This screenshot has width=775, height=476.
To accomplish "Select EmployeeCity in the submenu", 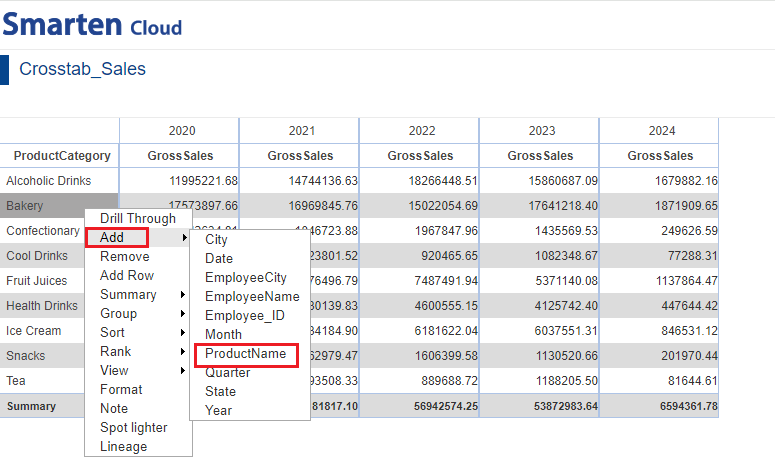I will click(x=246, y=277).
